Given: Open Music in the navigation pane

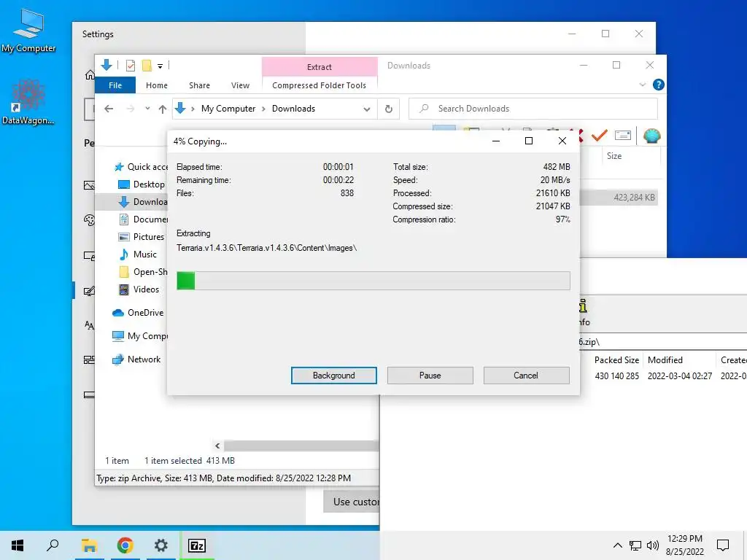Looking at the screenshot, I should click(138, 254).
